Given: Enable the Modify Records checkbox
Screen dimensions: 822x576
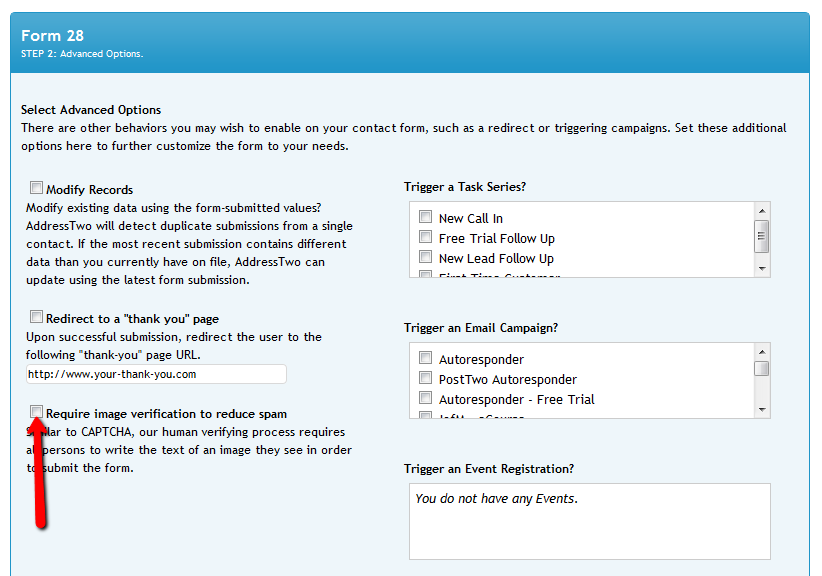Looking at the screenshot, I should point(36,188).
